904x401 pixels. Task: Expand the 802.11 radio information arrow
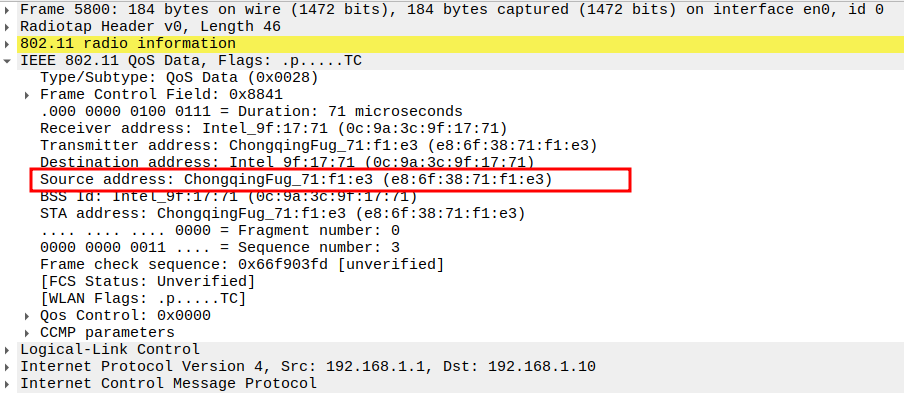point(9,43)
